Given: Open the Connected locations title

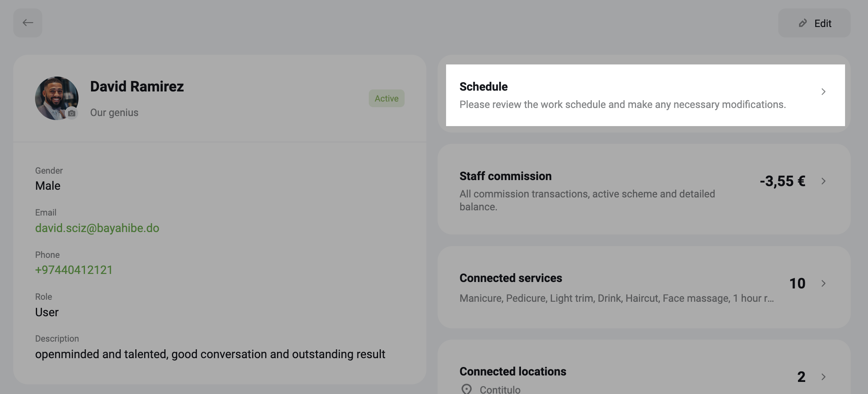Looking at the screenshot, I should [x=513, y=371].
